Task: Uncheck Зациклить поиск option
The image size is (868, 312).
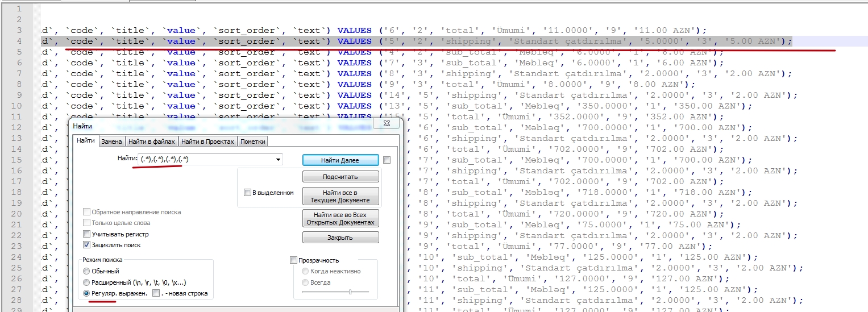Action: pyautogui.click(x=87, y=245)
